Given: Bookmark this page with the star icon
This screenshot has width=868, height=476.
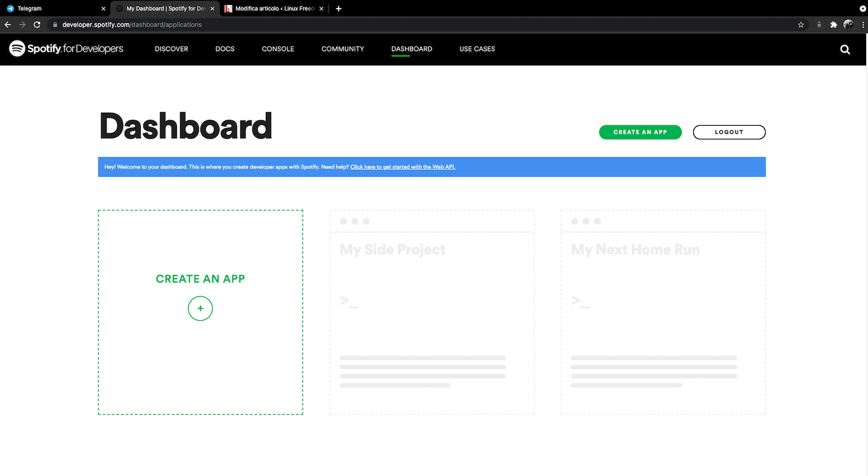Looking at the screenshot, I should pos(801,25).
